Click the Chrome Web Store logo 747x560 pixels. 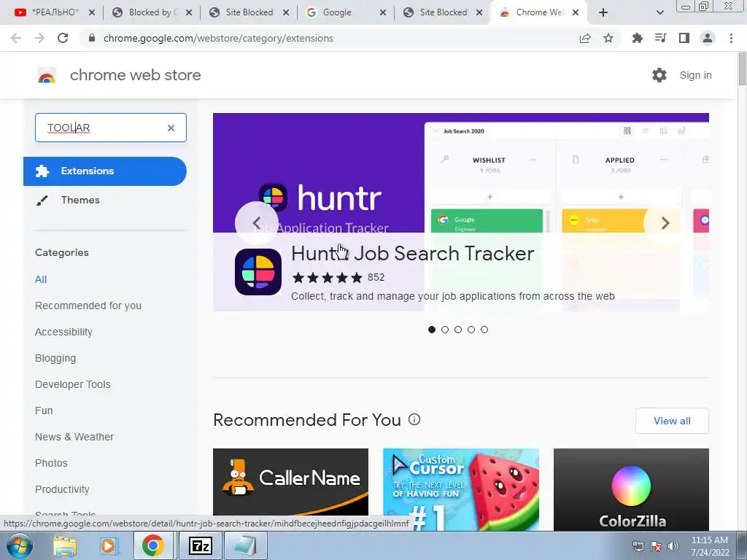[x=47, y=75]
